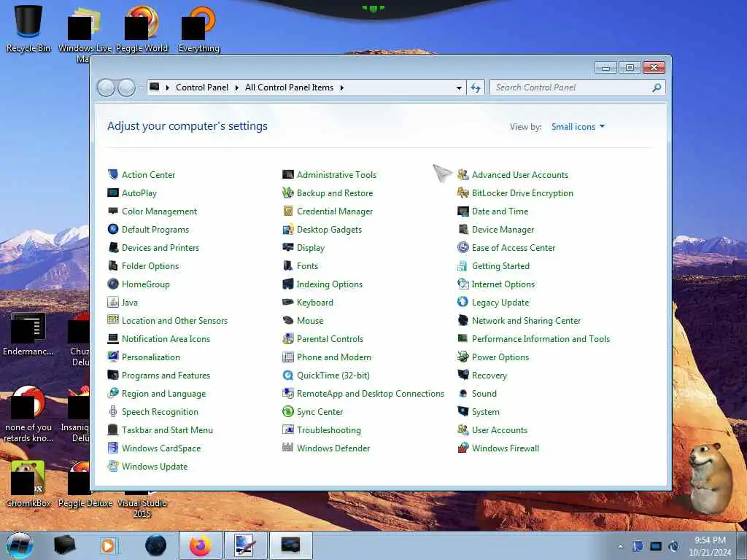Open Phone and Modem link
This screenshot has height=560, width=747.
[x=333, y=357]
